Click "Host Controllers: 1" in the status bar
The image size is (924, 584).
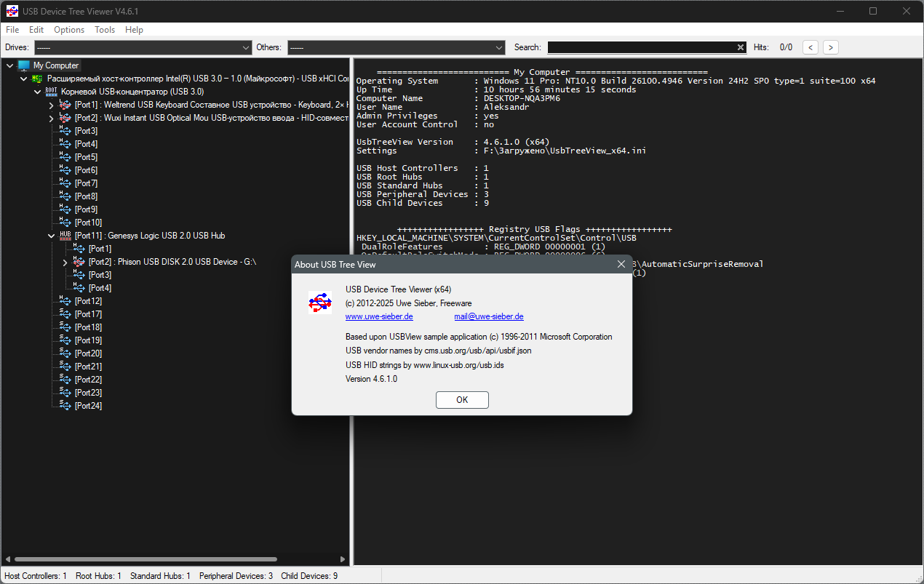pyautogui.click(x=36, y=576)
